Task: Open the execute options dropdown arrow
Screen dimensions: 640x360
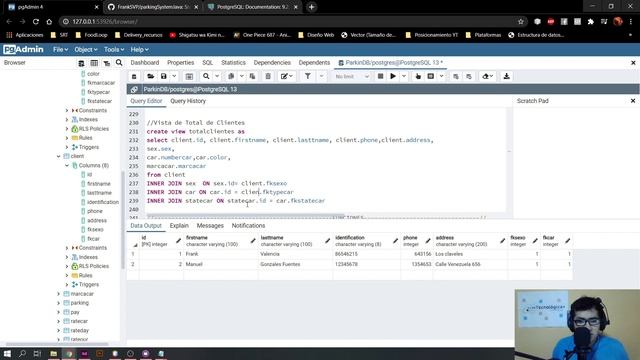Action: pyautogui.click(x=404, y=76)
